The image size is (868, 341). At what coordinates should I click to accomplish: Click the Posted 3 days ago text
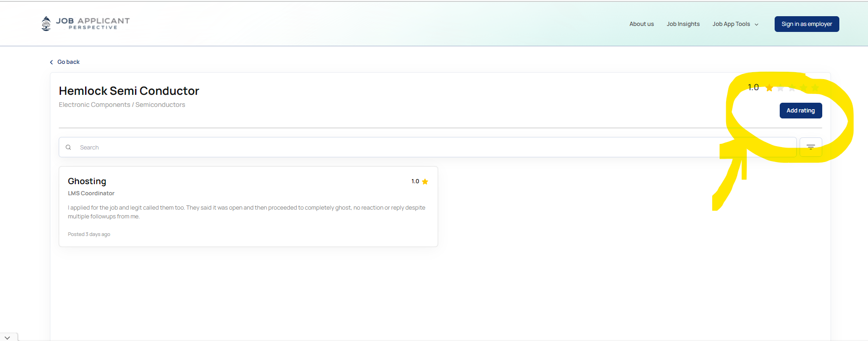89,234
